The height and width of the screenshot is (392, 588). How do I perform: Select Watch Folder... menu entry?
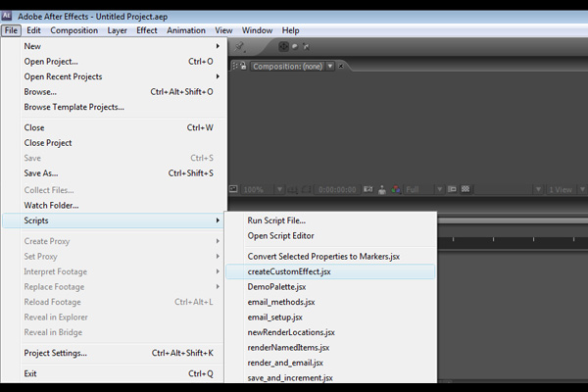click(114, 206)
